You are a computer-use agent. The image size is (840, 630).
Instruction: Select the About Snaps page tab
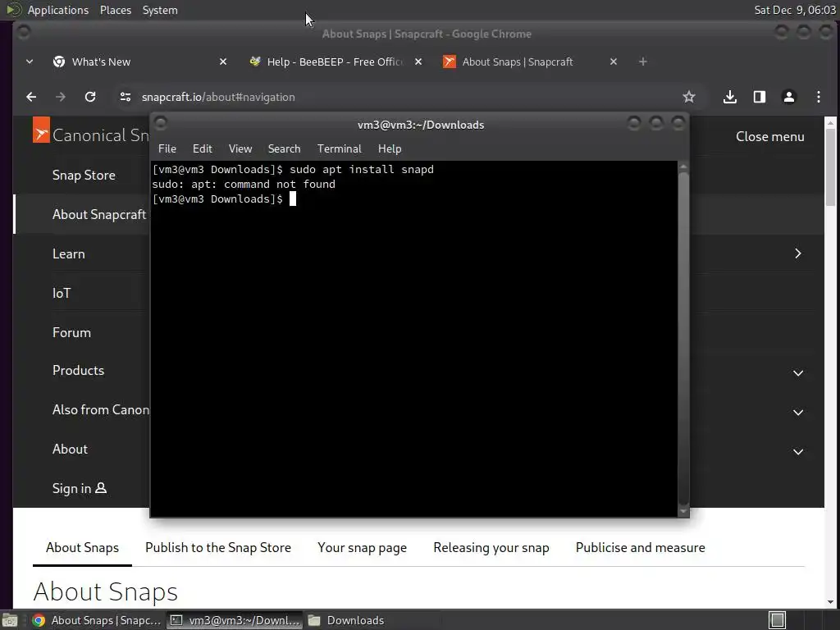(83, 547)
